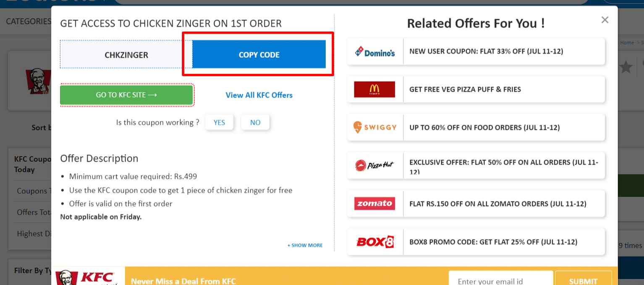Copy the coupon code

259,54
